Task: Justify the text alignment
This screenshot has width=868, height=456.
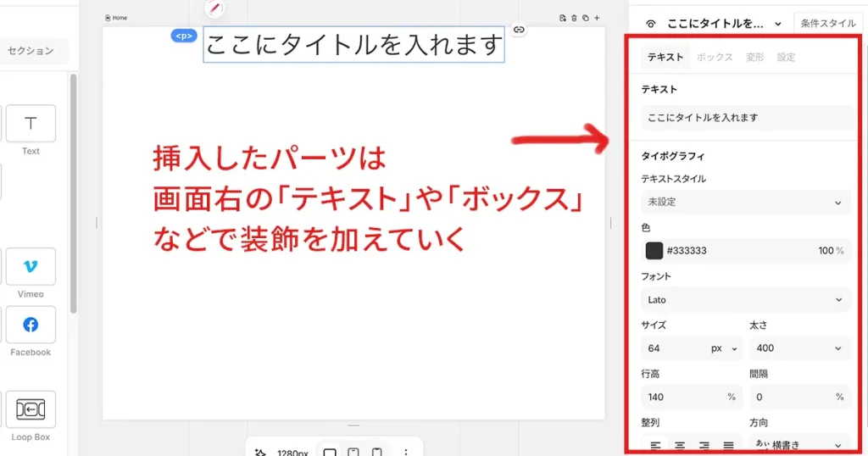Action: point(728,446)
